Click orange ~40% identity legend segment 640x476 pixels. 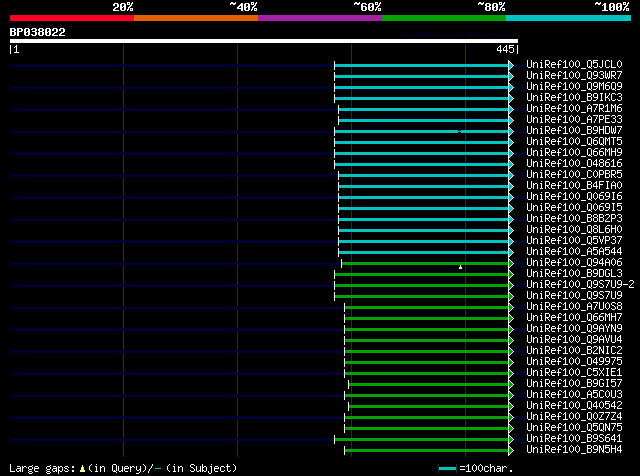pos(196,18)
